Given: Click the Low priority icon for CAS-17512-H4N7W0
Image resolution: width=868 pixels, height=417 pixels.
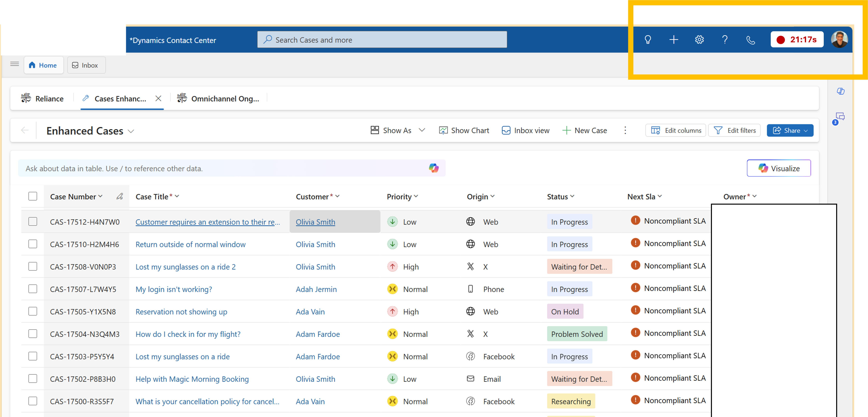Looking at the screenshot, I should 392,222.
